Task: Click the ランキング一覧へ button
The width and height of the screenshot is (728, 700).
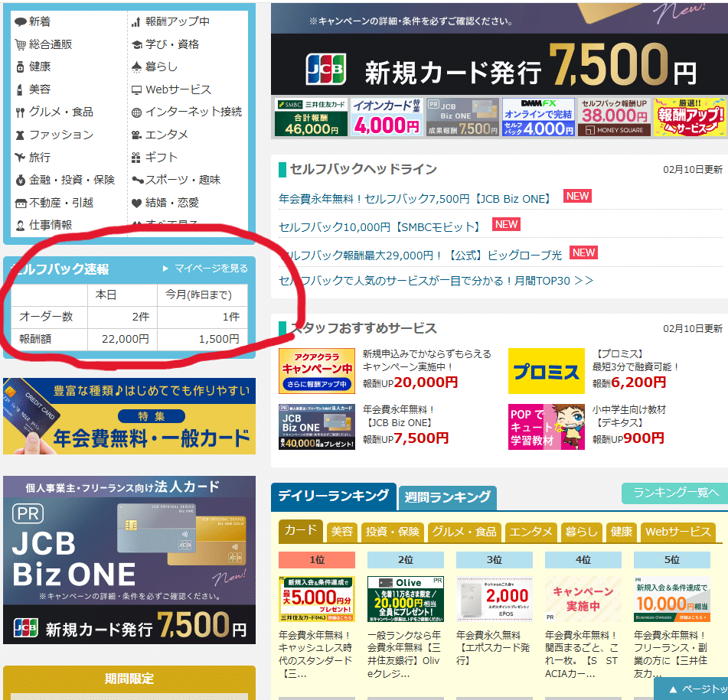Action: click(674, 493)
